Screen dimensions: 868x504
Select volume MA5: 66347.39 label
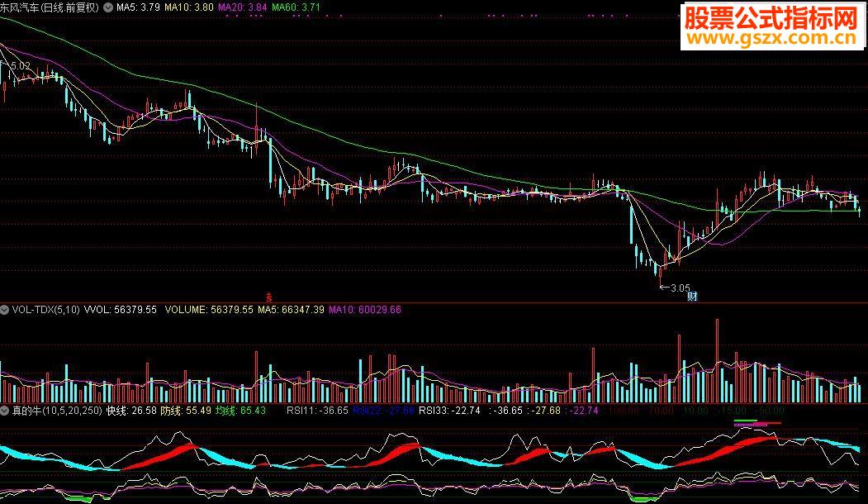tap(291, 310)
